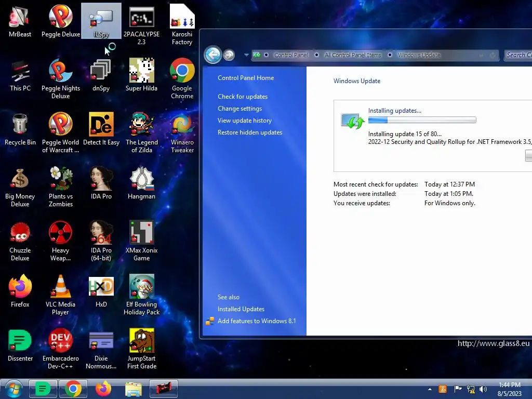Select the Recycle Bin icon

coord(20,129)
